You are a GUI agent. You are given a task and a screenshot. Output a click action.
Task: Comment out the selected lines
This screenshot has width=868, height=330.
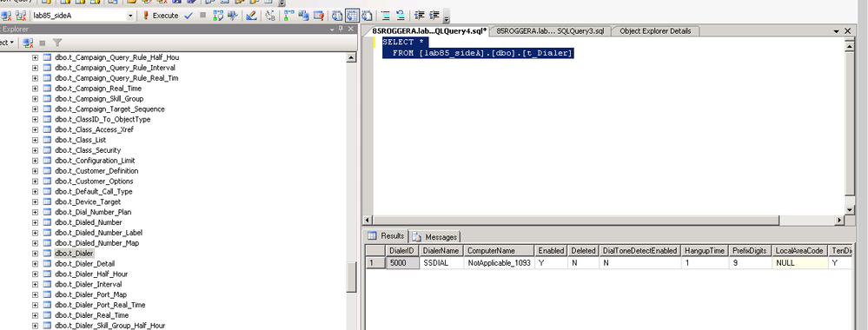coord(386,16)
